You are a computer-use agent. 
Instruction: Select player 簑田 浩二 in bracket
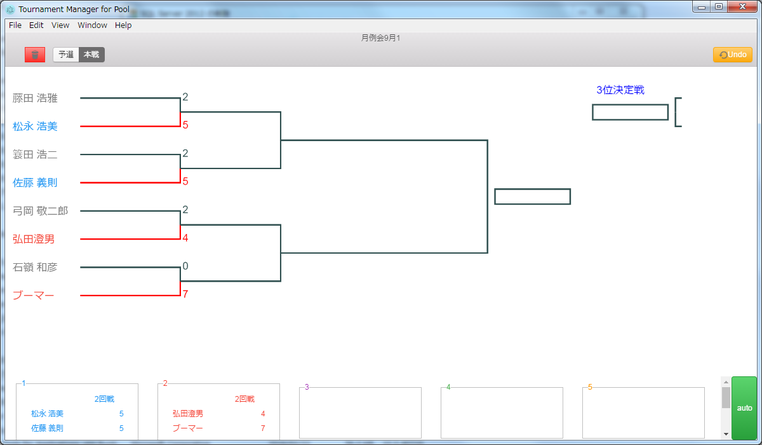click(35, 154)
